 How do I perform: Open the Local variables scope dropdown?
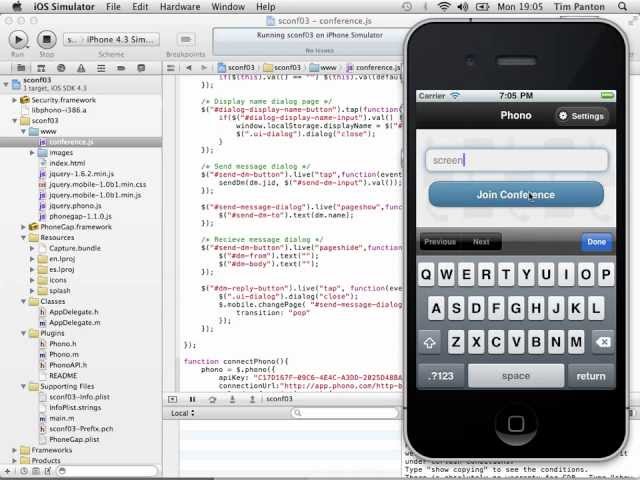pyautogui.click(x=182, y=413)
